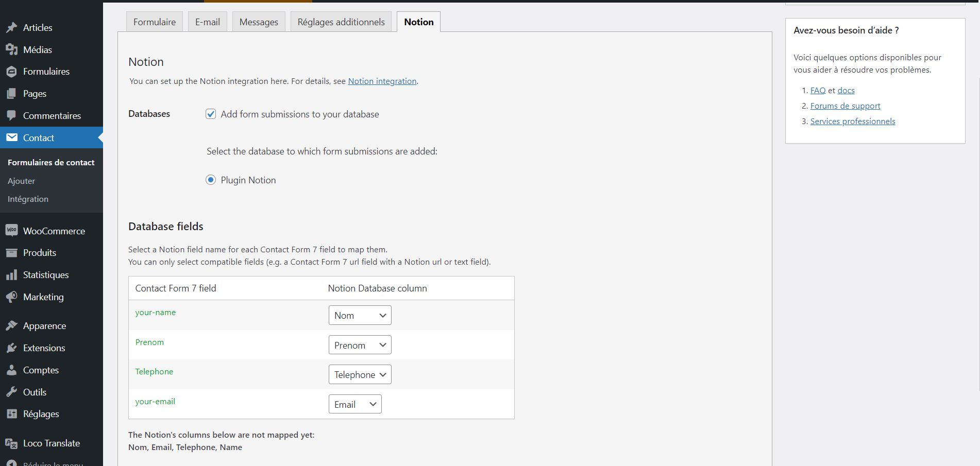Open the Nom dropdown for your-name

click(360, 315)
